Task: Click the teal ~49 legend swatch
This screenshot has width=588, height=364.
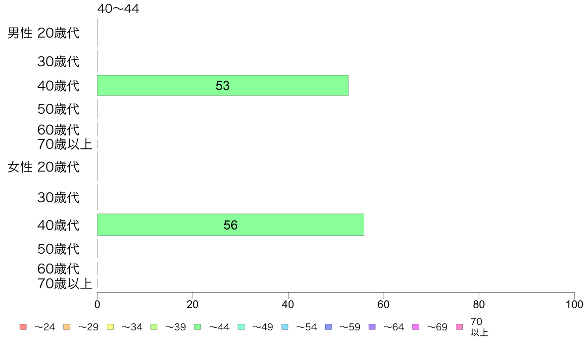Action: point(241,327)
